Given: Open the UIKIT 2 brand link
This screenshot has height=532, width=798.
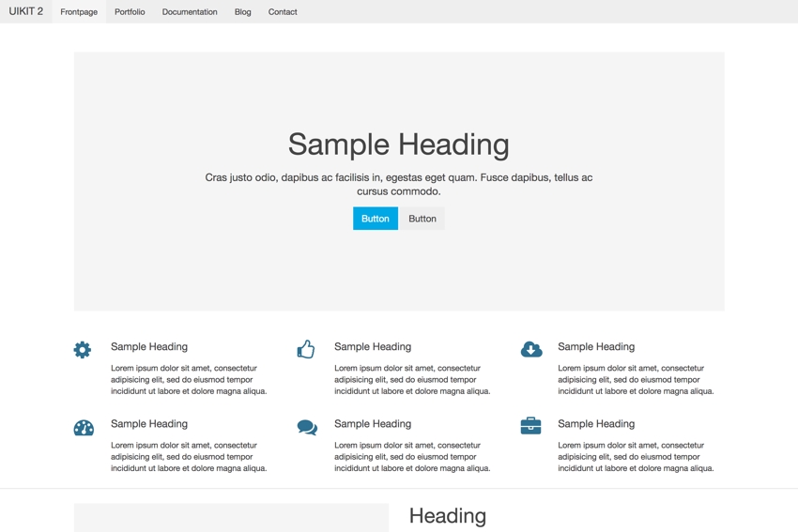Looking at the screenshot, I should point(26,11).
